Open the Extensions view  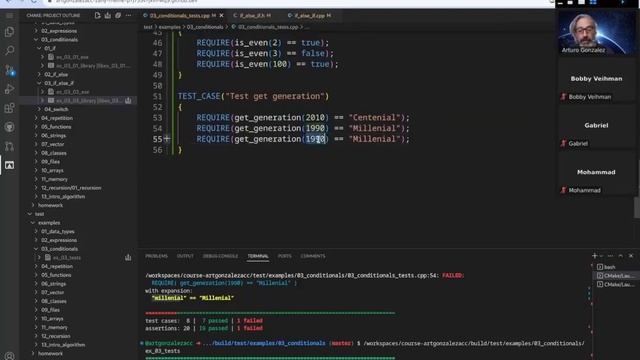point(9,108)
